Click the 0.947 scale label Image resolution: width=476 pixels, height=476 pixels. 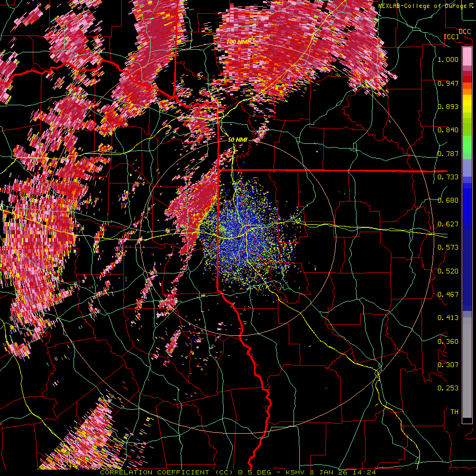[x=448, y=83]
